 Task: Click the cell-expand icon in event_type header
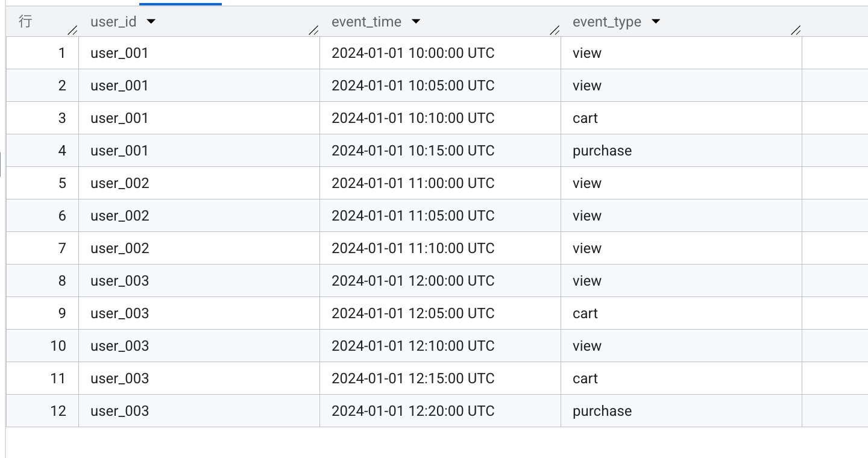pos(796,30)
